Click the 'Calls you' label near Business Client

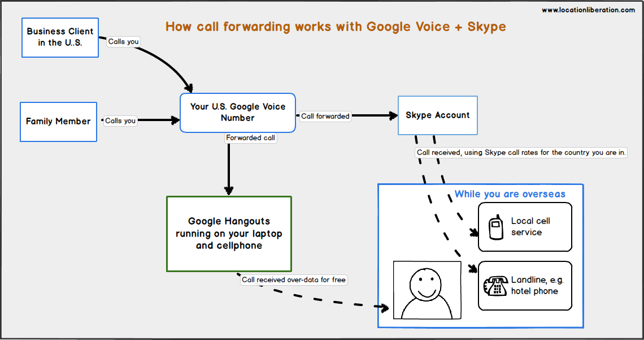coord(124,41)
